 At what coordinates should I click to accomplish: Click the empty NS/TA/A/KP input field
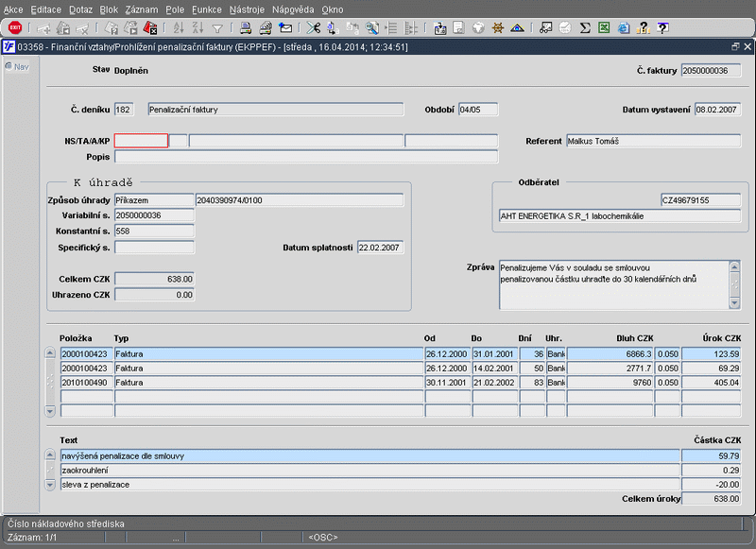pyautogui.click(x=141, y=141)
